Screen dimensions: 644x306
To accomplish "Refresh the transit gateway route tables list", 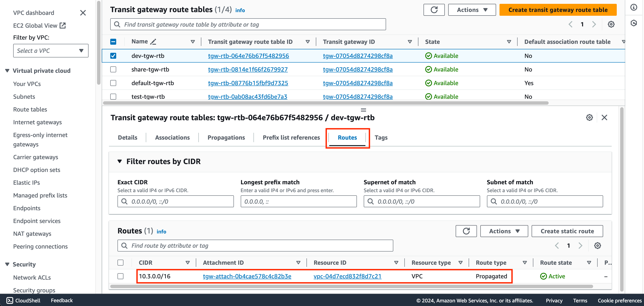I will pos(434,10).
